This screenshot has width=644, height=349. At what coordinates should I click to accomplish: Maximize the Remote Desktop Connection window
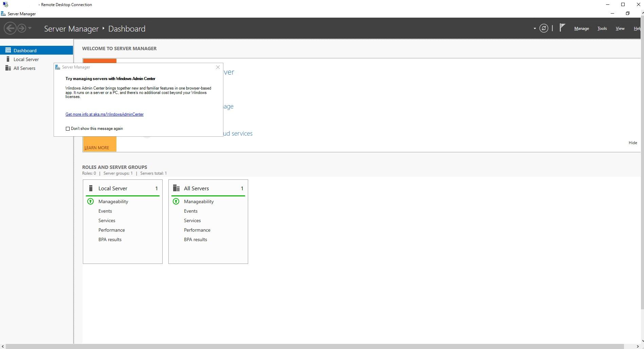623,4
